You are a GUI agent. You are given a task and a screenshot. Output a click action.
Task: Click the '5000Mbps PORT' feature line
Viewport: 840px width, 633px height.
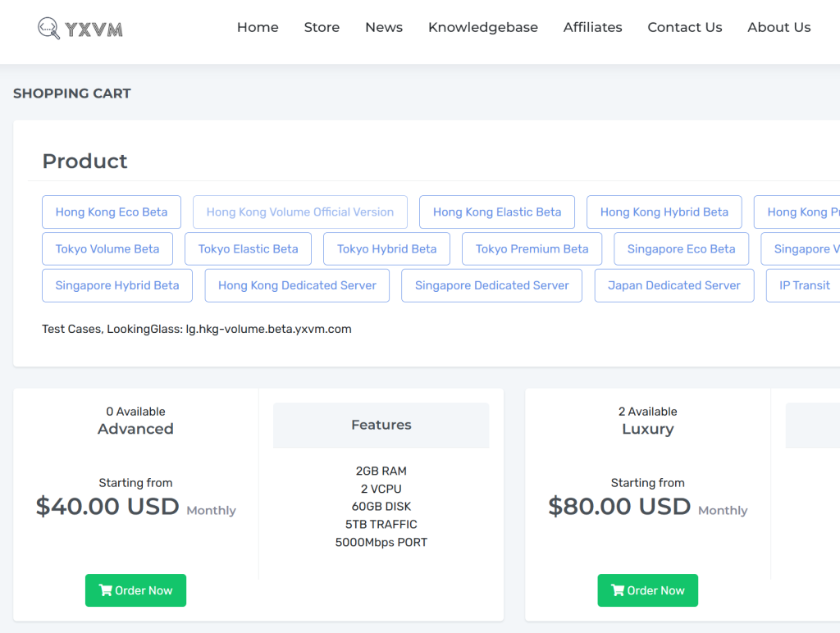[381, 543]
